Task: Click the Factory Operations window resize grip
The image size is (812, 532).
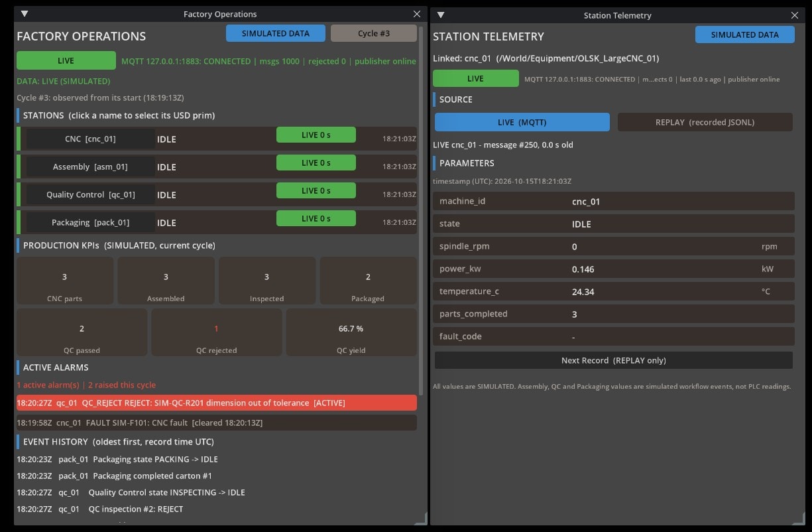Action: 420,519
